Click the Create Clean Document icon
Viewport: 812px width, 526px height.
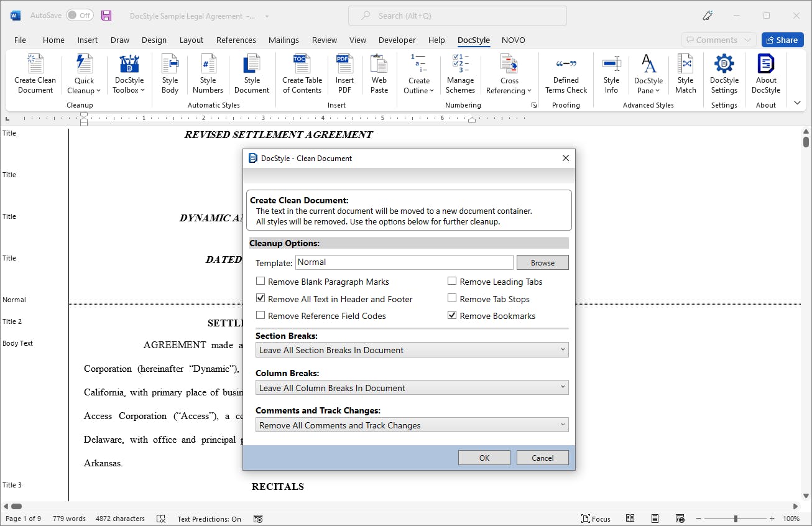[x=35, y=64]
